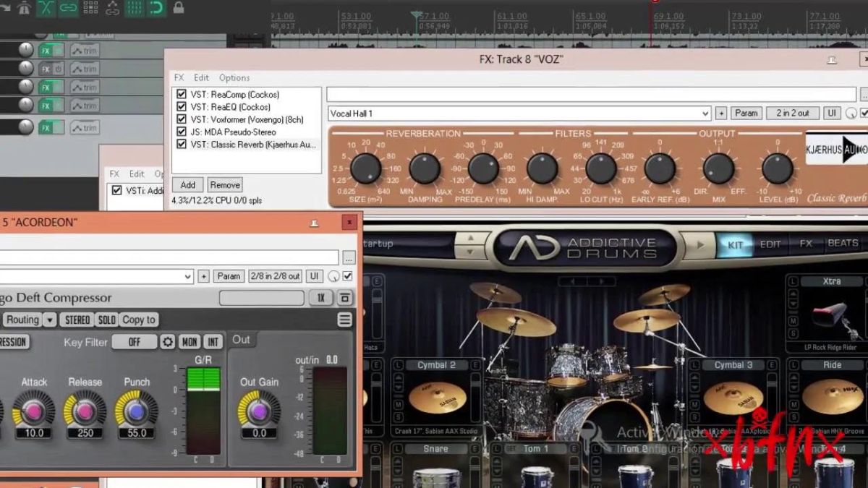Toggle the Key Filter OFF switch
The height and width of the screenshot is (488, 868).
(134, 342)
